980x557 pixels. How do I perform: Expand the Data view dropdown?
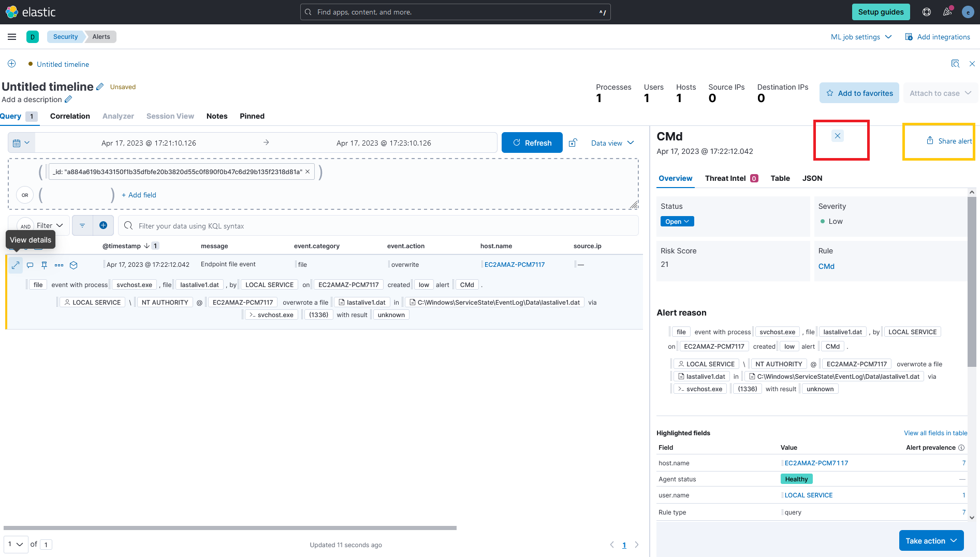[612, 142]
